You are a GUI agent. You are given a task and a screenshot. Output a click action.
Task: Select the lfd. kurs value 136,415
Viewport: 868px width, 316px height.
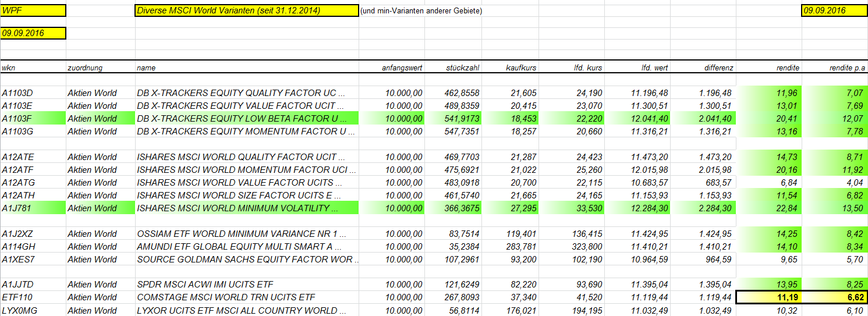(572, 234)
